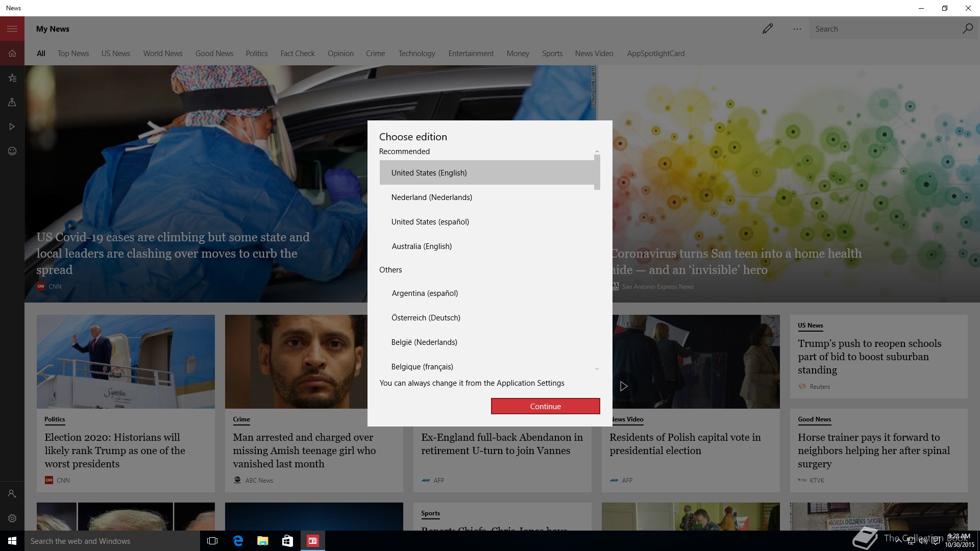Viewport: 980px width, 551px height.
Task: Open Coronavirus San teen home health article
Action: coord(736,262)
